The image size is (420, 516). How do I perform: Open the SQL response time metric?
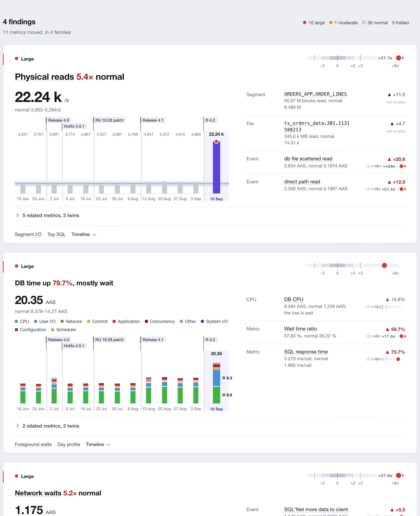pyautogui.click(x=306, y=352)
